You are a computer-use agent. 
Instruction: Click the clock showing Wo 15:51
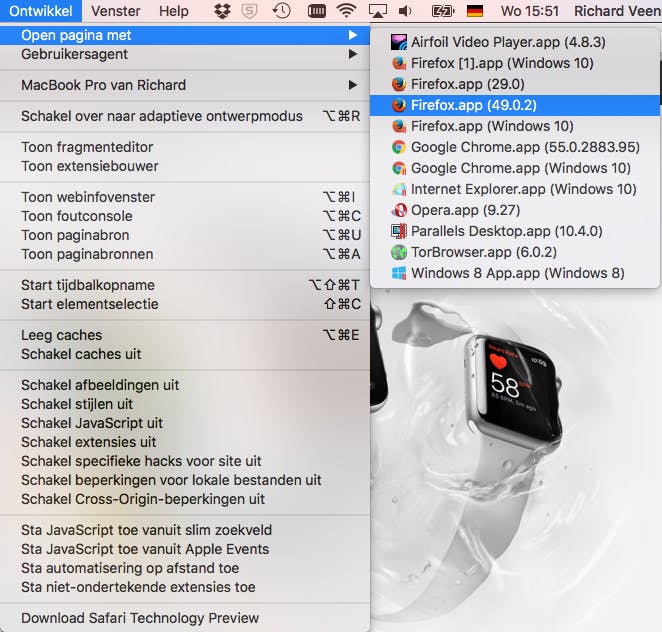tap(530, 11)
